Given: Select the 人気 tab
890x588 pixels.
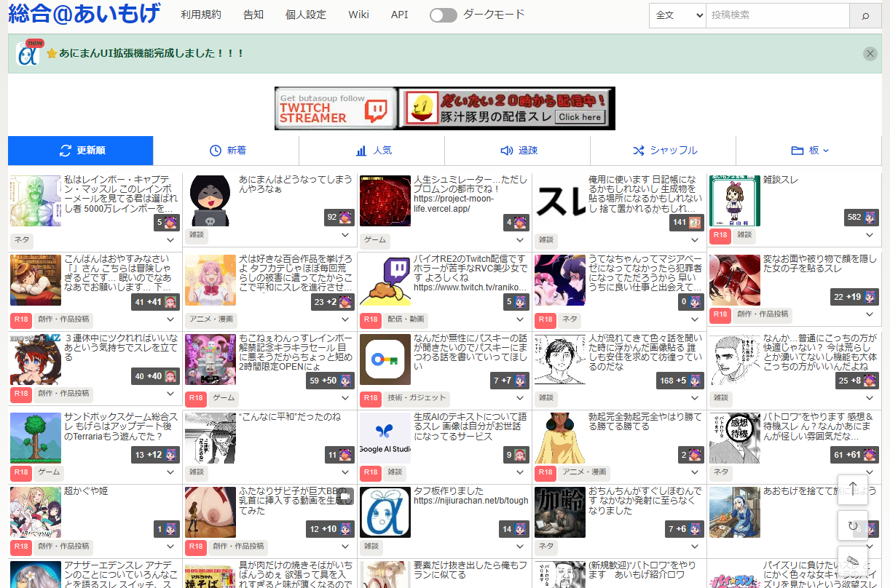Looking at the screenshot, I should pos(372,151).
